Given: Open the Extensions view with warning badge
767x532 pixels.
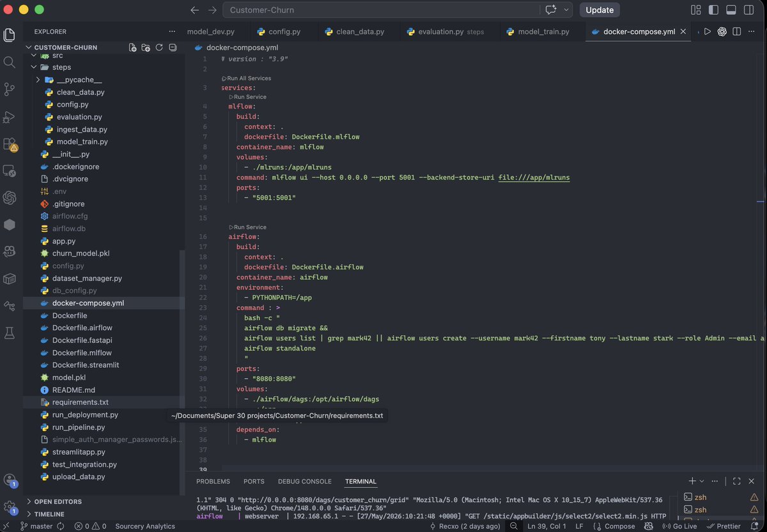Looking at the screenshot, I should (10, 144).
